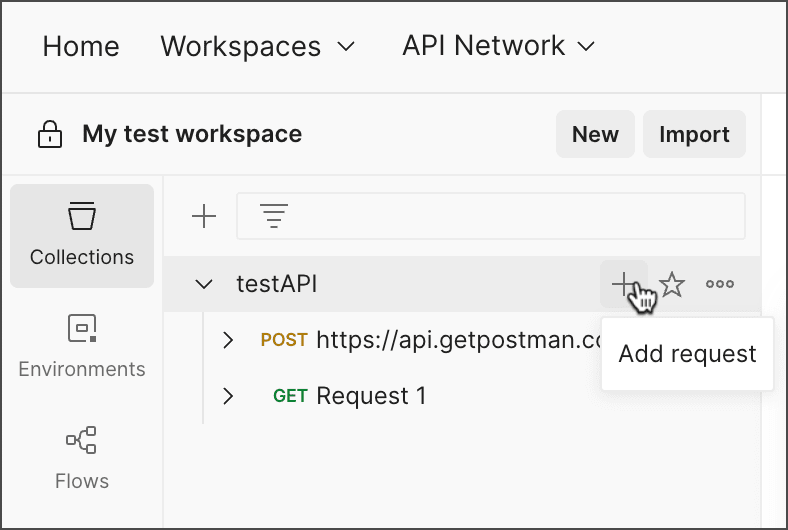Click the My test workspace name
The image size is (788, 530).
[192, 134]
